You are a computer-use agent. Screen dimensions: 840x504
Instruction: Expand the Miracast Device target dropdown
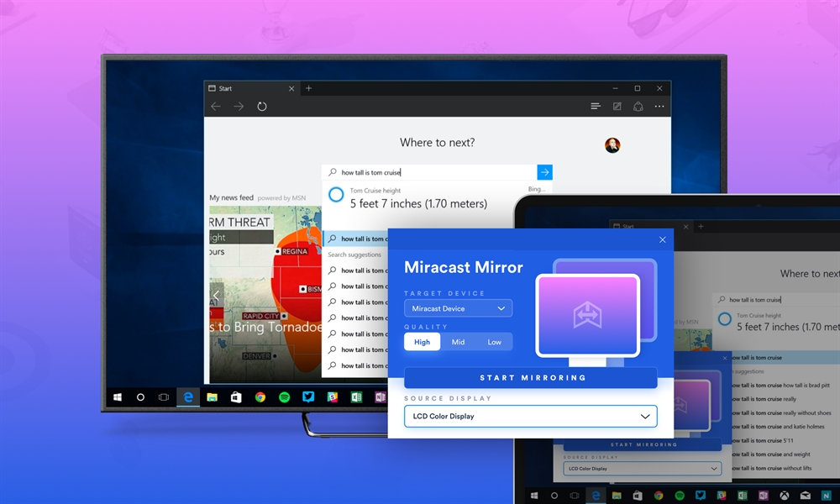[x=458, y=307]
